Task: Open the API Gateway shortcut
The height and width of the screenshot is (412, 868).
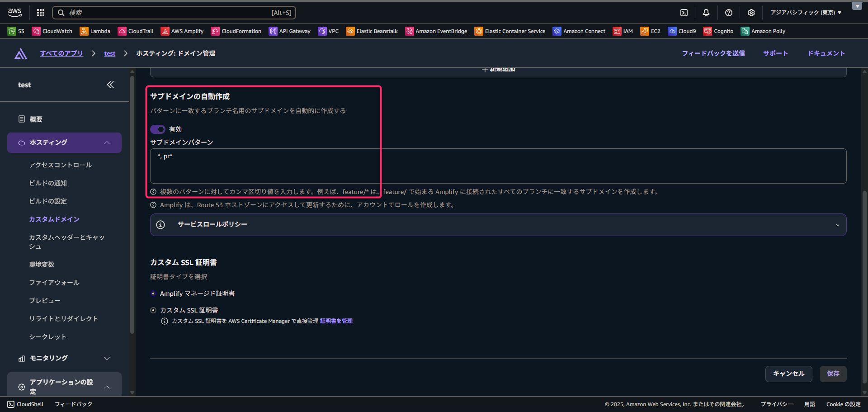Action: click(290, 31)
